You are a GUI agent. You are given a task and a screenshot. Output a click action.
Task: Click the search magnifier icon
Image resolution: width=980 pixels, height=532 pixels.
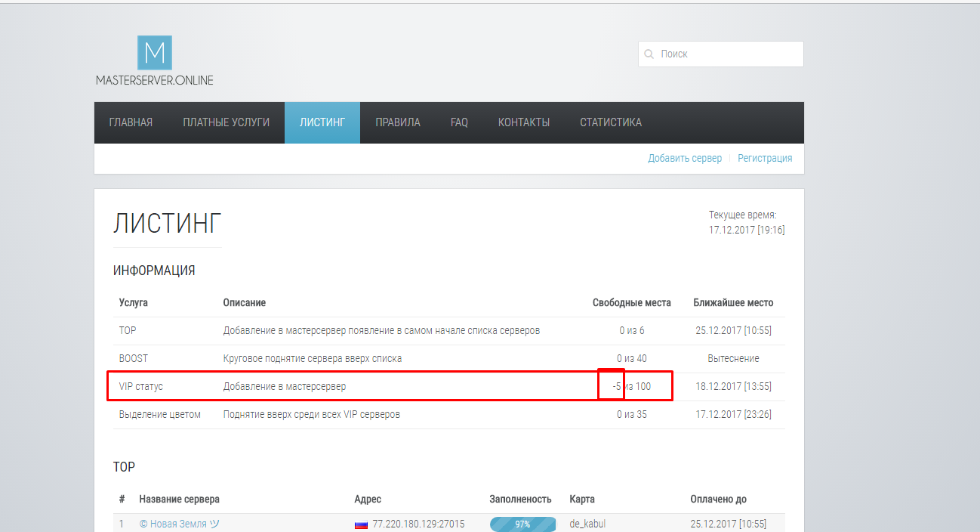tap(649, 54)
